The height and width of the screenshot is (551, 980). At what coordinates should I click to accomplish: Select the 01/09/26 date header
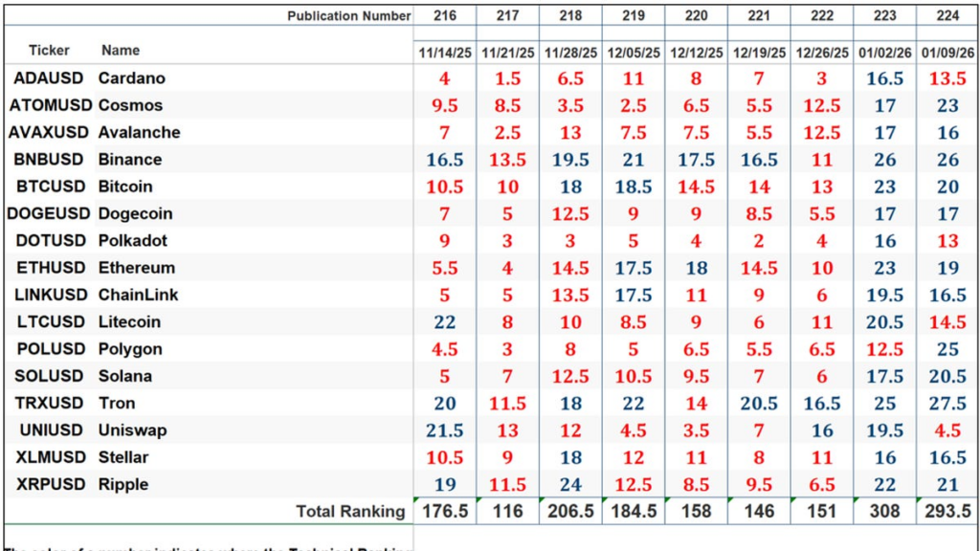click(x=947, y=54)
